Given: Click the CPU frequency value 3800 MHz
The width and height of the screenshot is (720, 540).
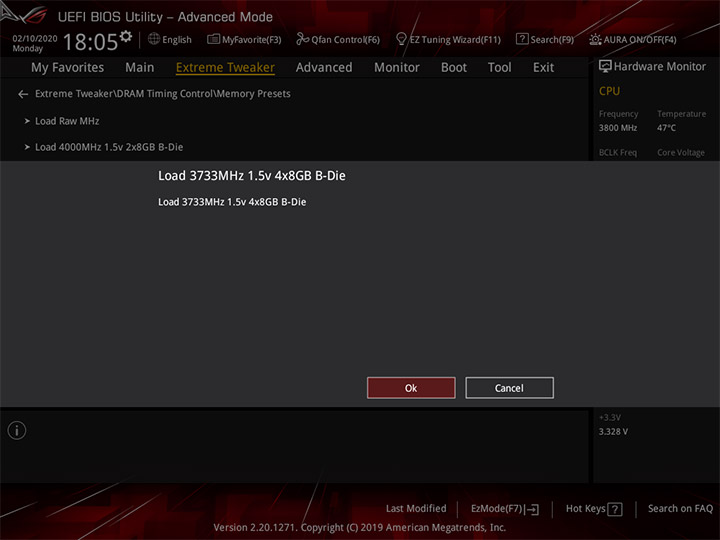Looking at the screenshot, I should pyautogui.click(x=618, y=128).
